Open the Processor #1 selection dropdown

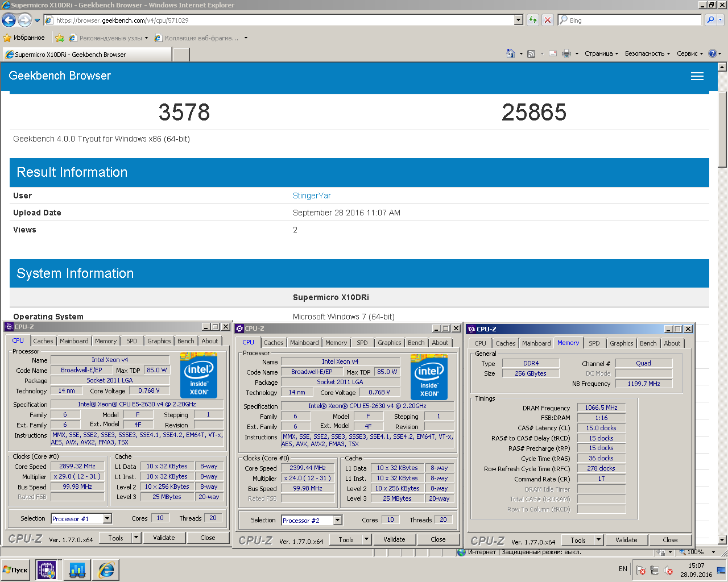click(107, 518)
